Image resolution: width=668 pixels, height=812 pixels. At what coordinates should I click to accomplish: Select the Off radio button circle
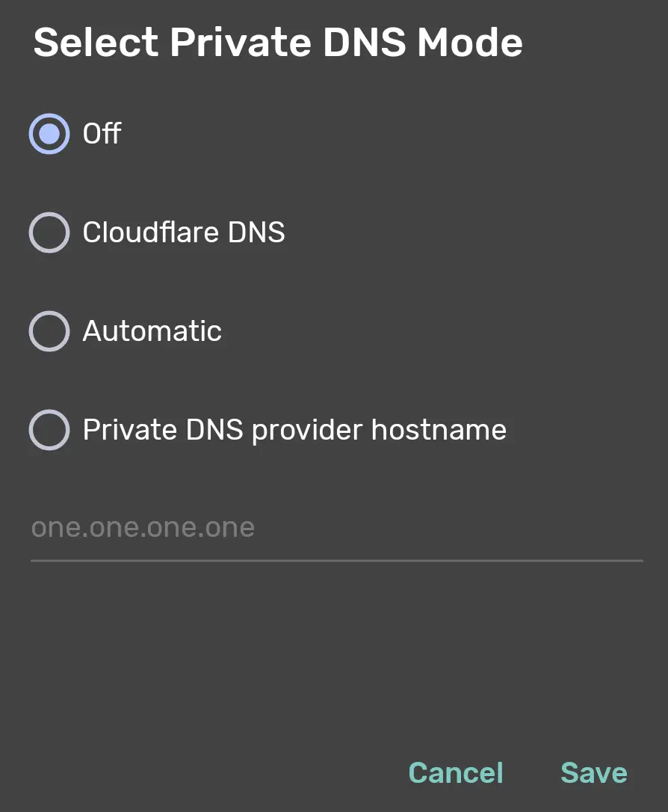coord(49,134)
